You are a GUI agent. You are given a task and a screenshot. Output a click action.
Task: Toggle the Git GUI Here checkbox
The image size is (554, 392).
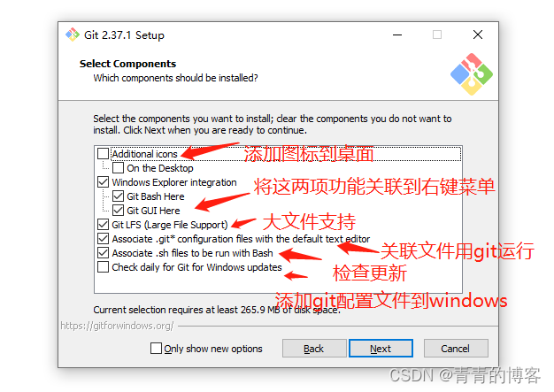click(118, 211)
